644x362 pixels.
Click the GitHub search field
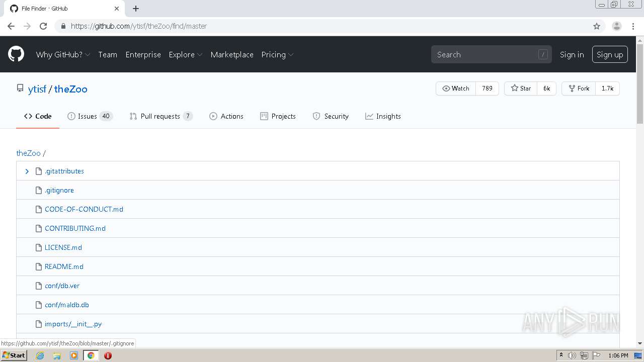tap(492, 54)
